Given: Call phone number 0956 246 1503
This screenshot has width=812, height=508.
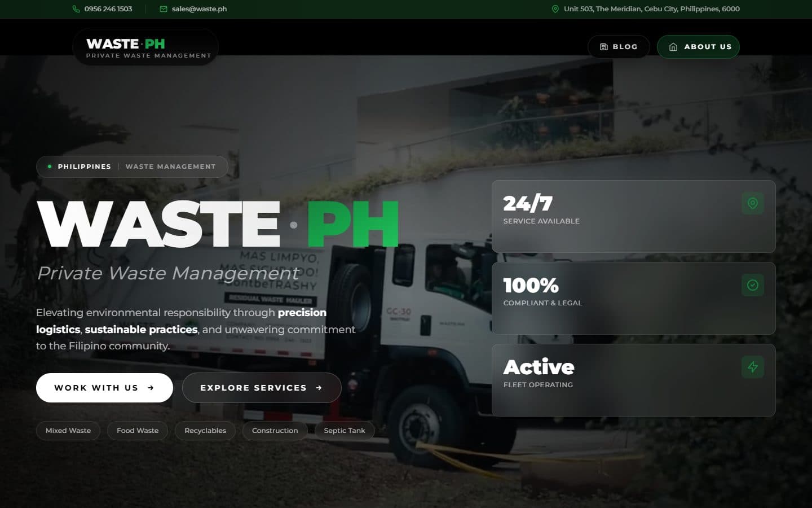Looking at the screenshot, I should coord(108,9).
